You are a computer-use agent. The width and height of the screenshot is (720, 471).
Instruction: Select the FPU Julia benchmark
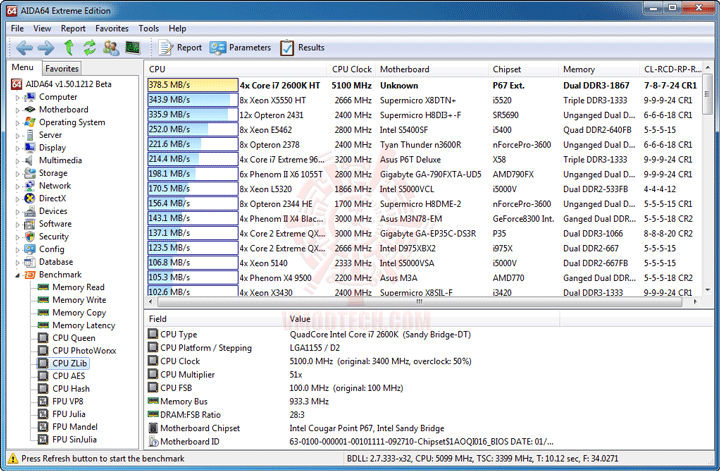(70, 415)
